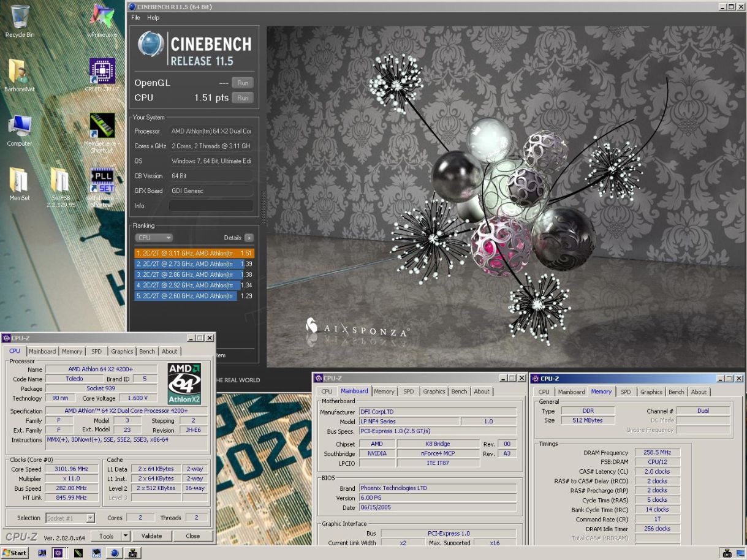Click the Code Name field Toledo
The height and width of the screenshot is (560, 747).
point(74,379)
